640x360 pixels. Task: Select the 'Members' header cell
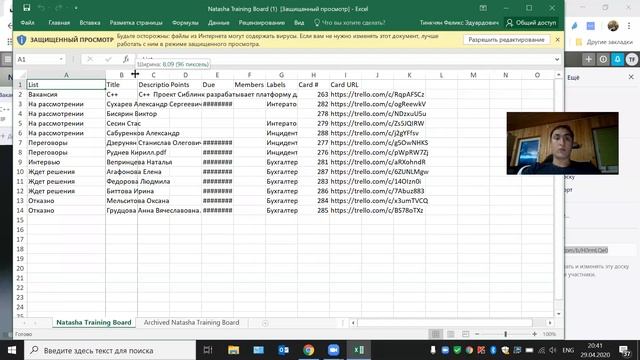pyautogui.click(x=249, y=84)
